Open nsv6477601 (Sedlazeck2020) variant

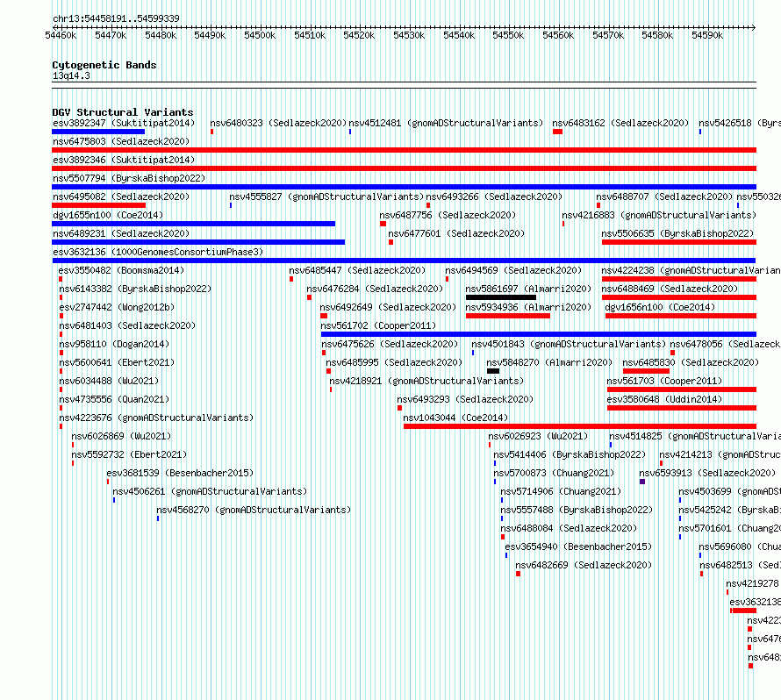[456, 233]
